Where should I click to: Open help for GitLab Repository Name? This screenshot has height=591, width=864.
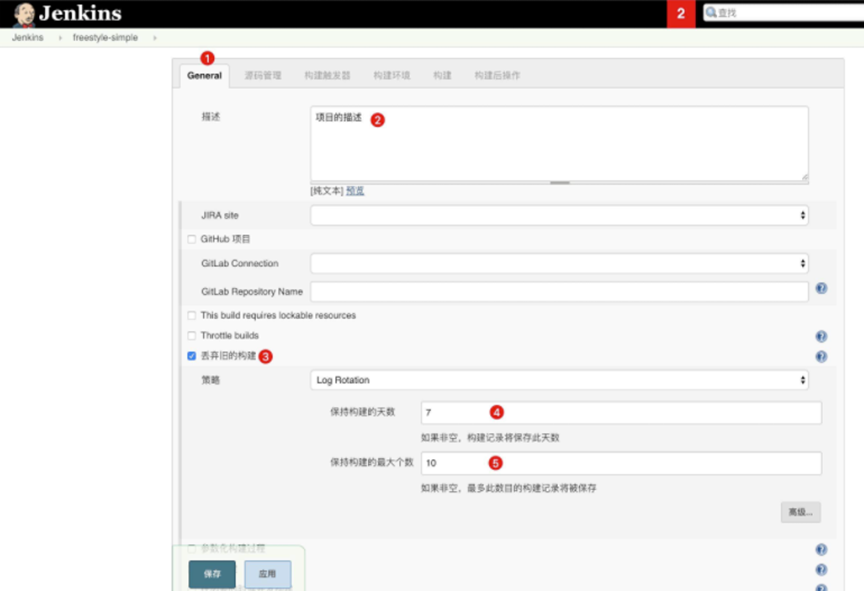(821, 288)
